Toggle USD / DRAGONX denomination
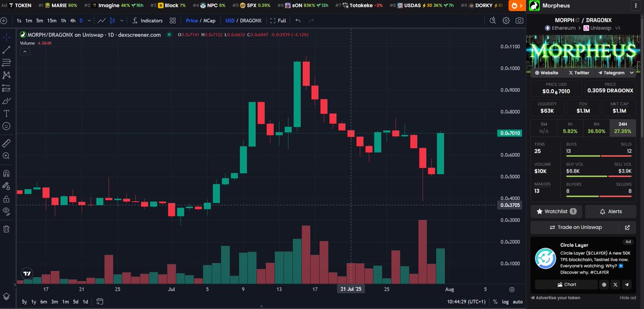Image resolution: width=644 pixels, height=309 pixels. click(x=243, y=20)
